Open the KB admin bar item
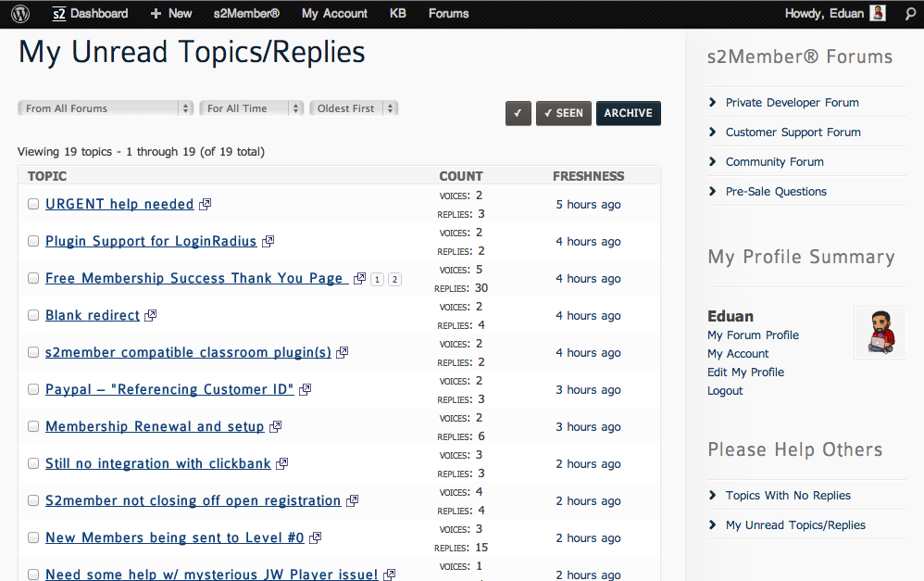This screenshot has height=581, width=924. pos(398,14)
